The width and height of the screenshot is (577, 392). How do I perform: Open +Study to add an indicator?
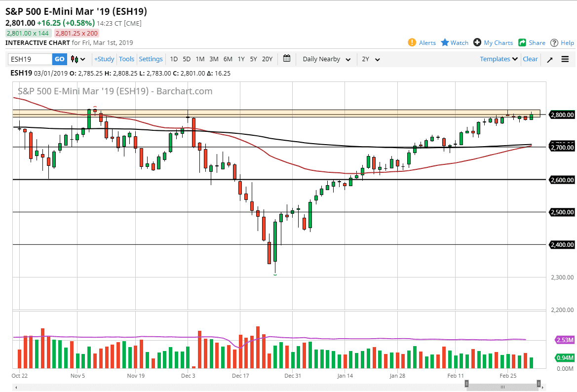tap(104, 59)
